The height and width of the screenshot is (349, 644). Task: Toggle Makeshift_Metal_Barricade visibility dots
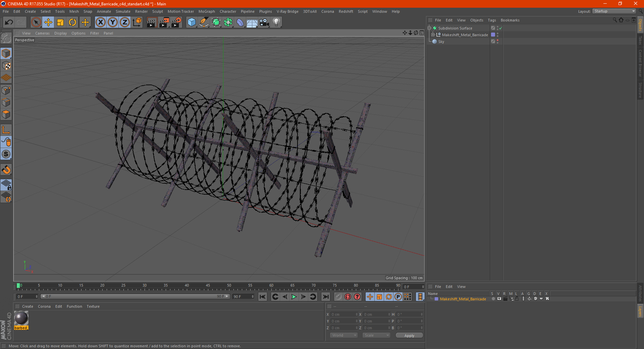click(497, 35)
